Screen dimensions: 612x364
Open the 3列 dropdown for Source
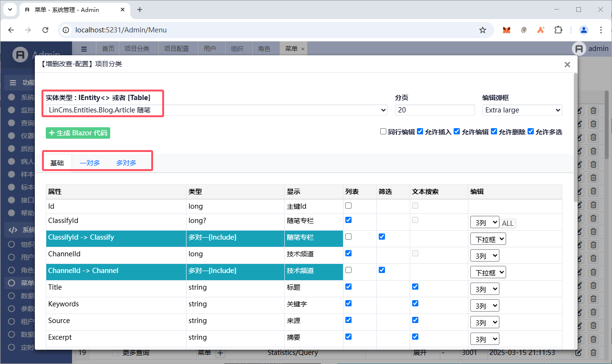coord(485,322)
